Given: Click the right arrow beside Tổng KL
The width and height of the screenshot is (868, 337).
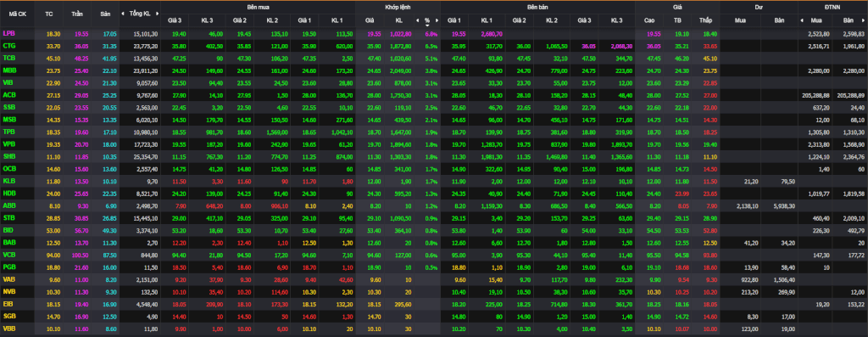Looking at the screenshot, I should pos(158,12).
